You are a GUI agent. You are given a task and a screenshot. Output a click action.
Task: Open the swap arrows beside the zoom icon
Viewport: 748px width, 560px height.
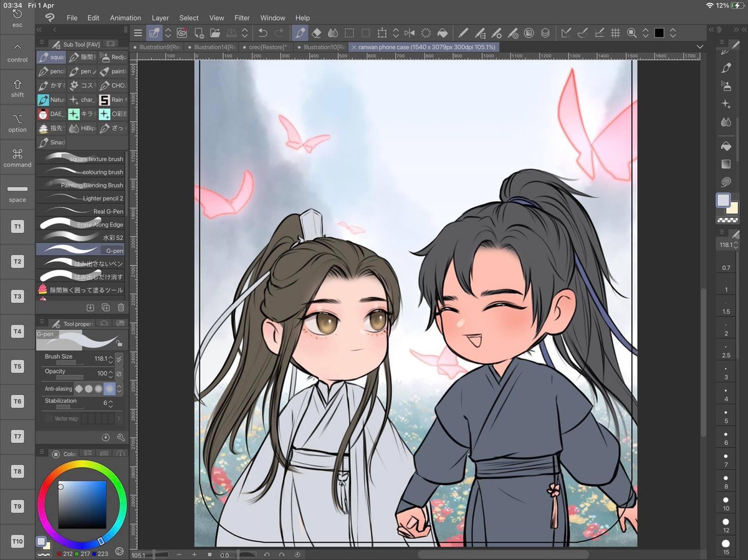(645, 33)
